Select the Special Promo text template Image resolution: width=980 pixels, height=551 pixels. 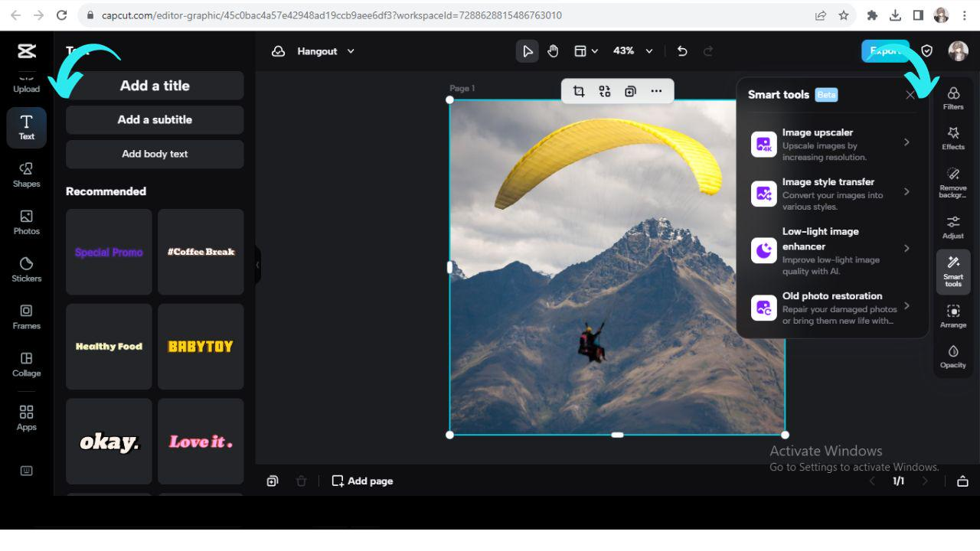click(109, 252)
